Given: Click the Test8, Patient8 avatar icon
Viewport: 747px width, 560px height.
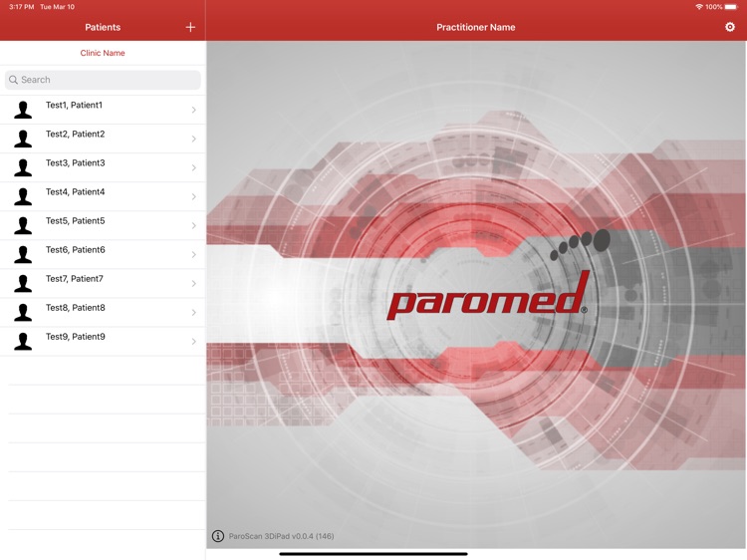Looking at the screenshot, I should pos(23,312).
